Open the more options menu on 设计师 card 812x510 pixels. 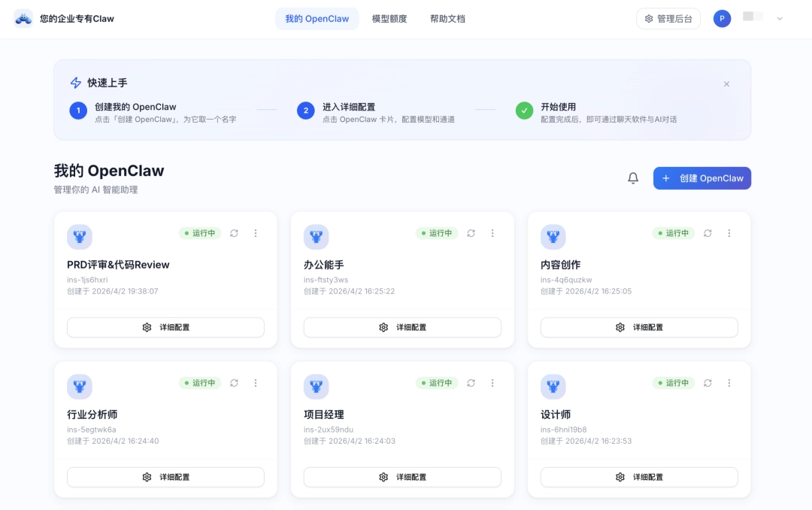click(729, 383)
